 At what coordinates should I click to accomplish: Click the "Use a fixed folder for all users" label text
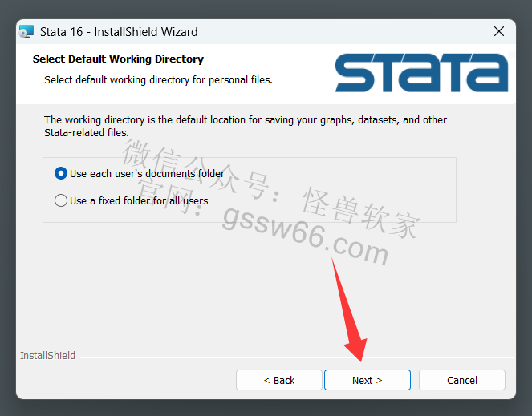(139, 200)
